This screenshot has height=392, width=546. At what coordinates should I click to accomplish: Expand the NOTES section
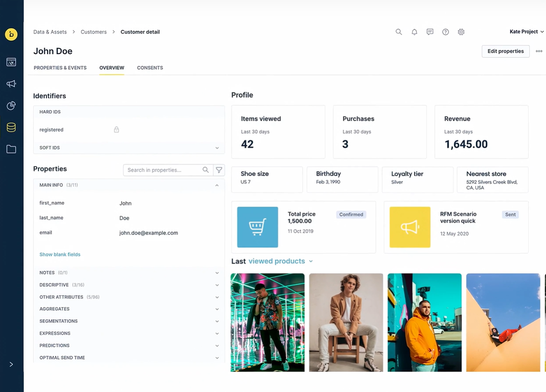click(x=129, y=273)
